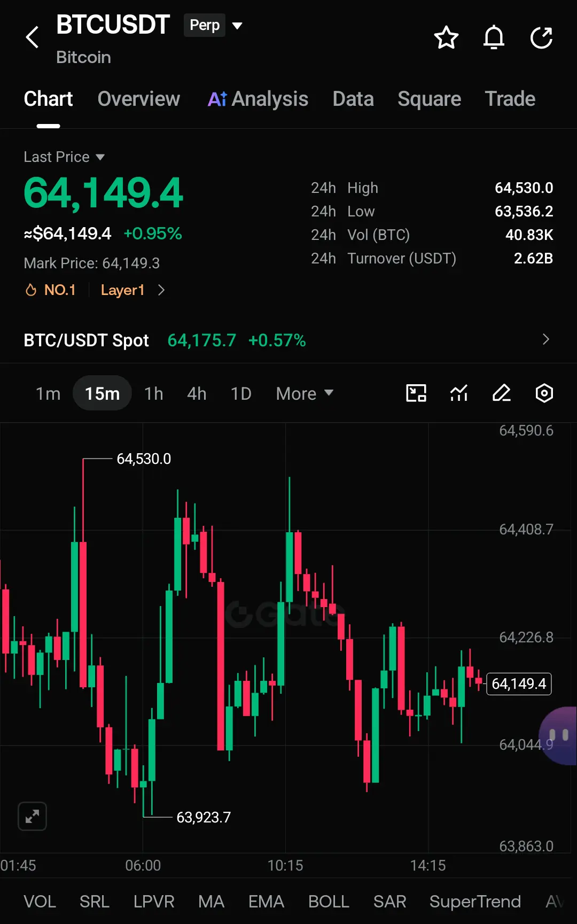This screenshot has height=924, width=577.
Task: Toggle the BOLL indicator
Action: 329,902
